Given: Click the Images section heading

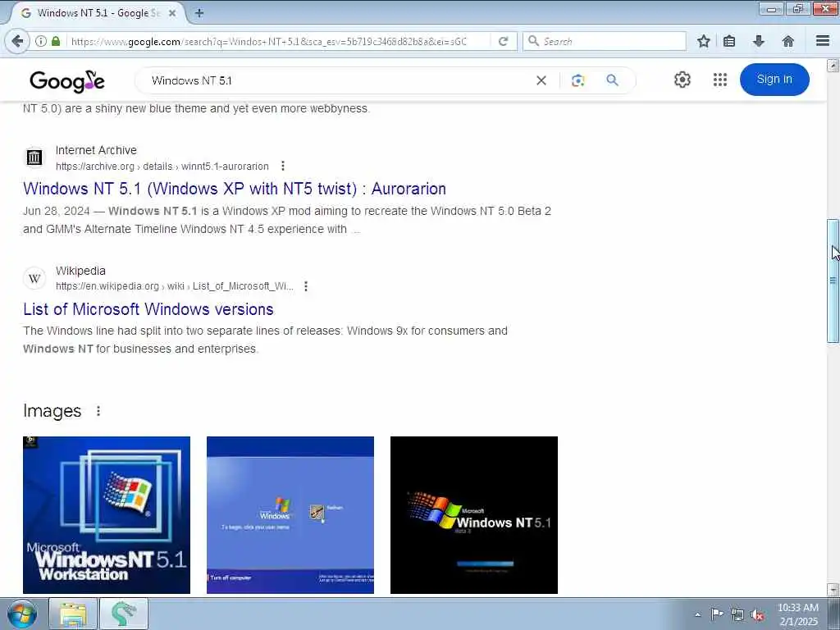Looking at the screenshot, I should tap(52, 411).
